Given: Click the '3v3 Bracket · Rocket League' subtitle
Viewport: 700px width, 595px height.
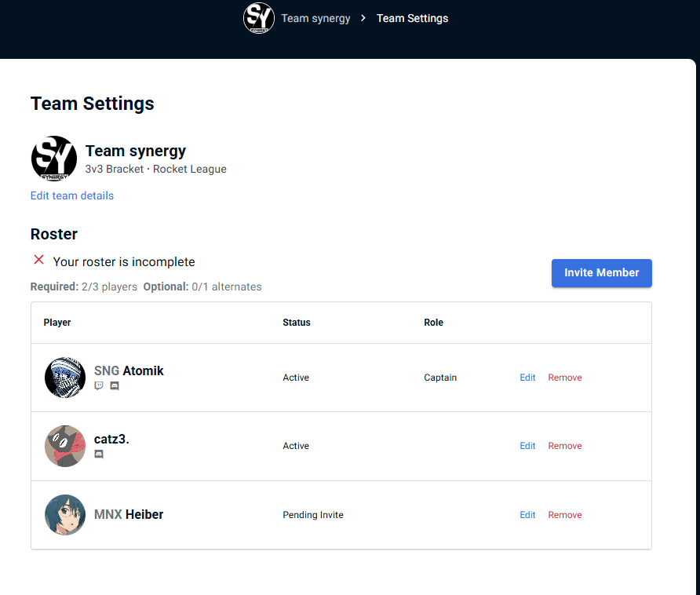Looking at the screenshot, I should tap(156, 170).
